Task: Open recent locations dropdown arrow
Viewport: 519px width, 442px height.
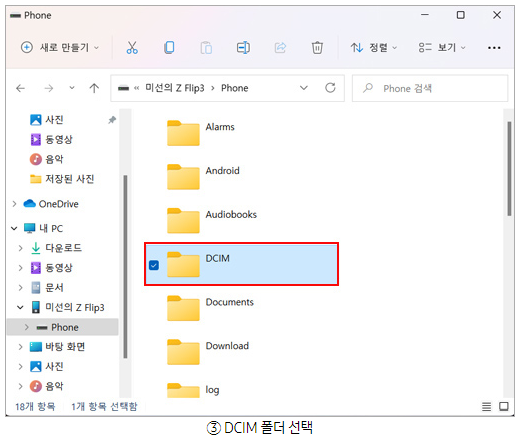Action: point(72,88)
